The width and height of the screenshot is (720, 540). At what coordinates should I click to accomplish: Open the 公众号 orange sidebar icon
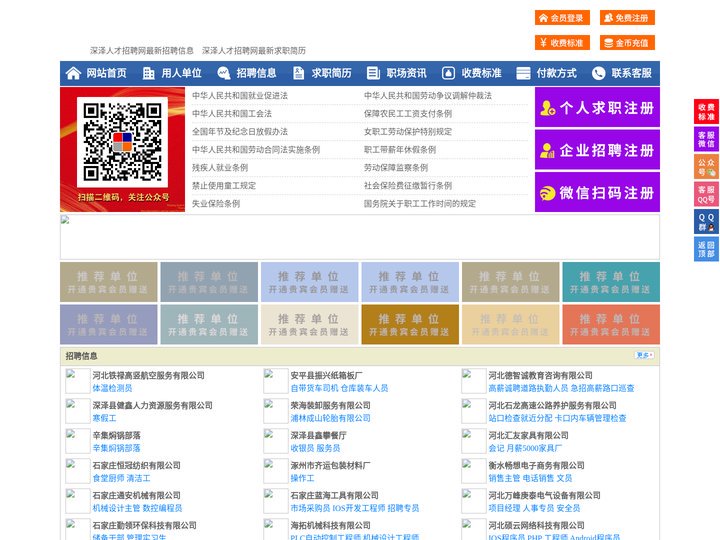(706, 167)
